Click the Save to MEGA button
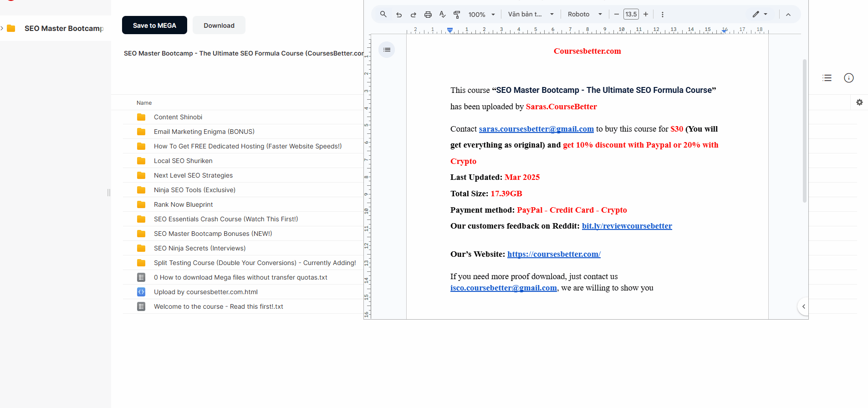The image size is (868, 408). pyautogui.click(x=154, y=25)
